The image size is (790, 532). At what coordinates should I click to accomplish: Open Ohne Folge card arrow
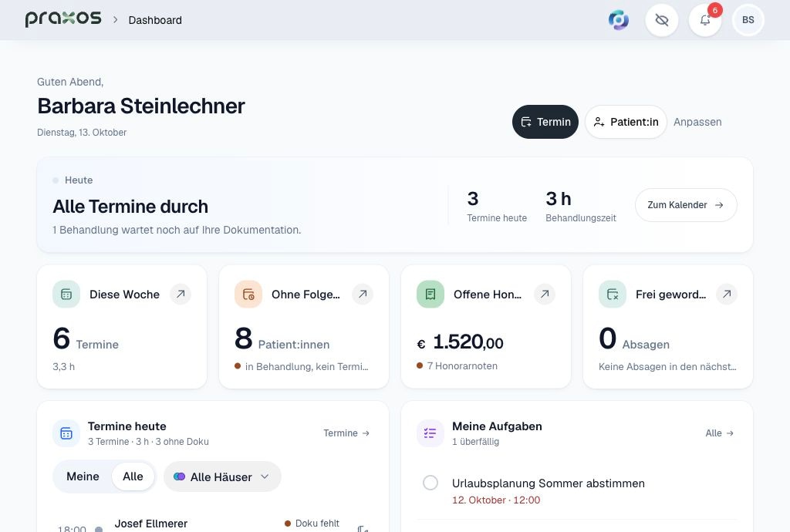(363, 294)
